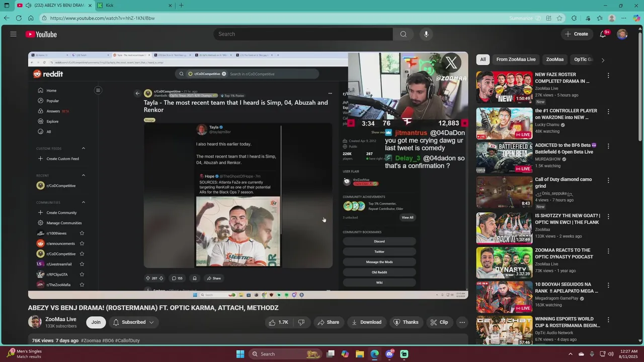644x362 pixels.
Task: Open 10 BOOYAH SEGUIDOS NA RANK title
Action: coord(567,288)
